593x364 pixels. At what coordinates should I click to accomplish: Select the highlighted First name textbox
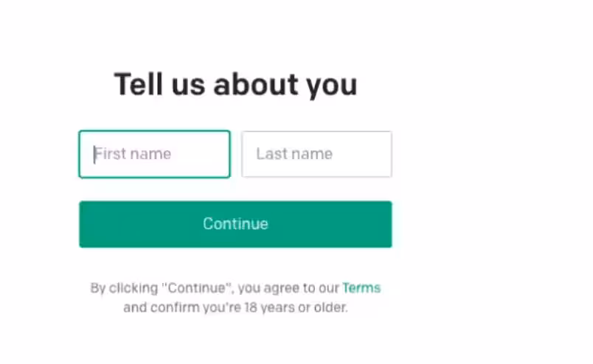154,154
